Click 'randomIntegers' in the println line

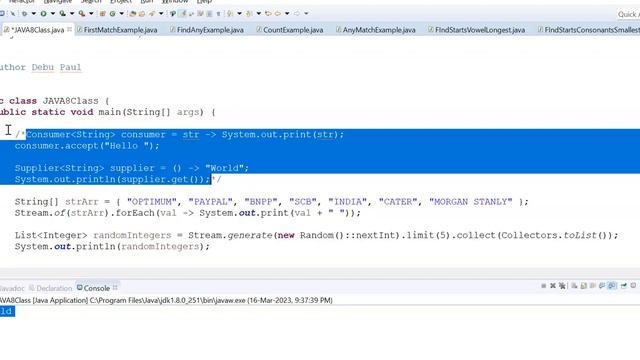tap(160, 247)
